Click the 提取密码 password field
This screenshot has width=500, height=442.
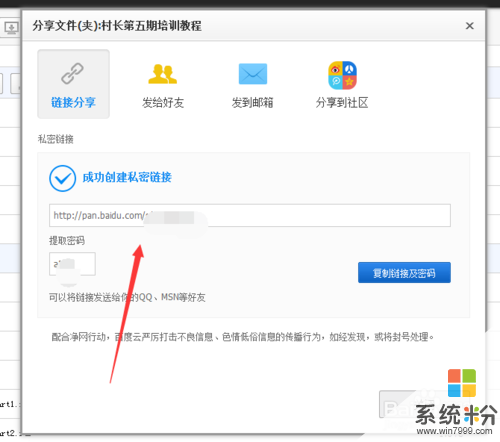[72, 264]
